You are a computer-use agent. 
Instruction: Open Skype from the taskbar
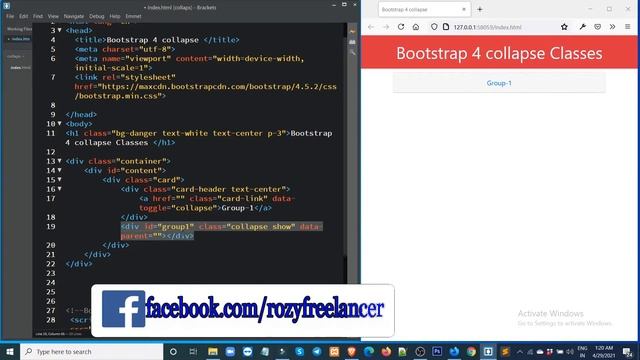300,351
